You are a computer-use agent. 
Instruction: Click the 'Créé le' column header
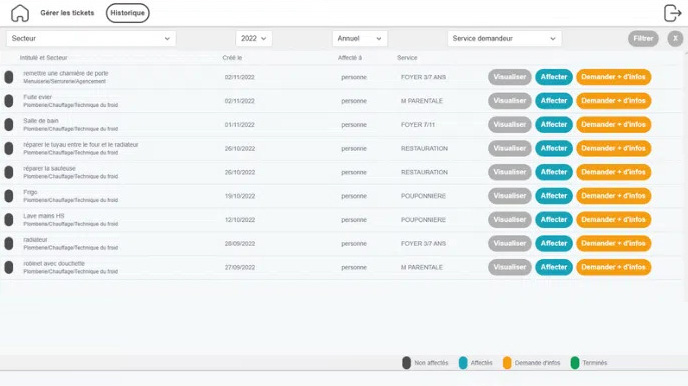(x=232, y=58)
